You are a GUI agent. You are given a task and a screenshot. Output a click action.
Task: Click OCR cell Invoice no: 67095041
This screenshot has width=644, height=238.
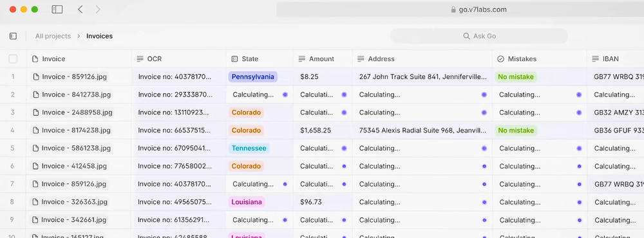[178, 148]
